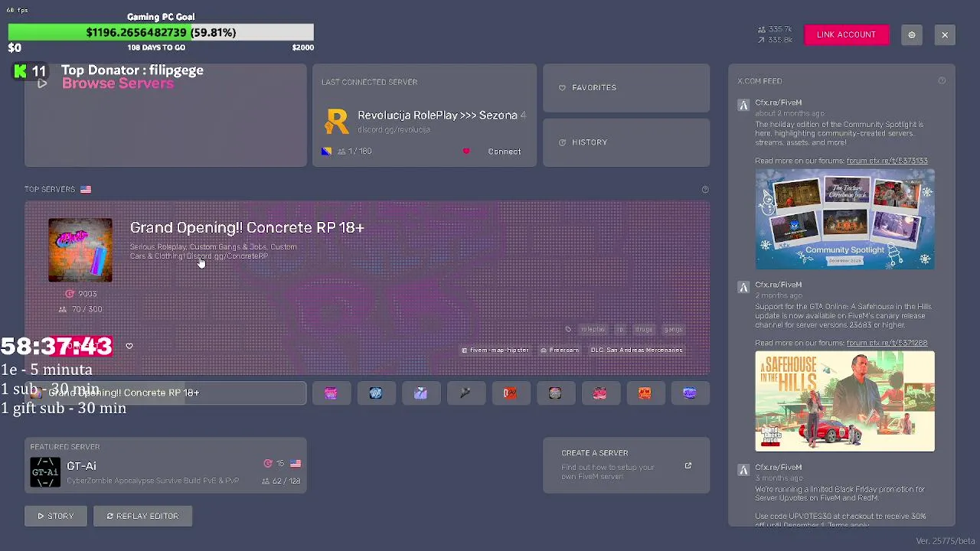Click the 335.7k players statistic

pos(775,29)
